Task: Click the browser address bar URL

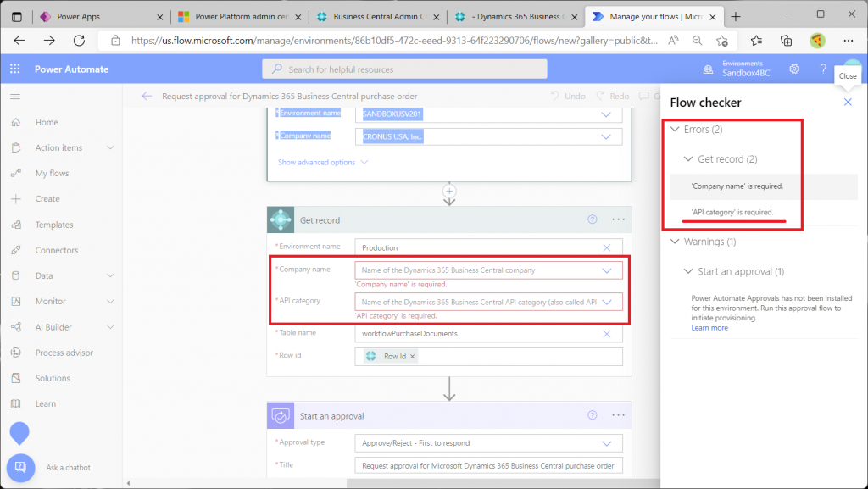Action: (394, 41)
